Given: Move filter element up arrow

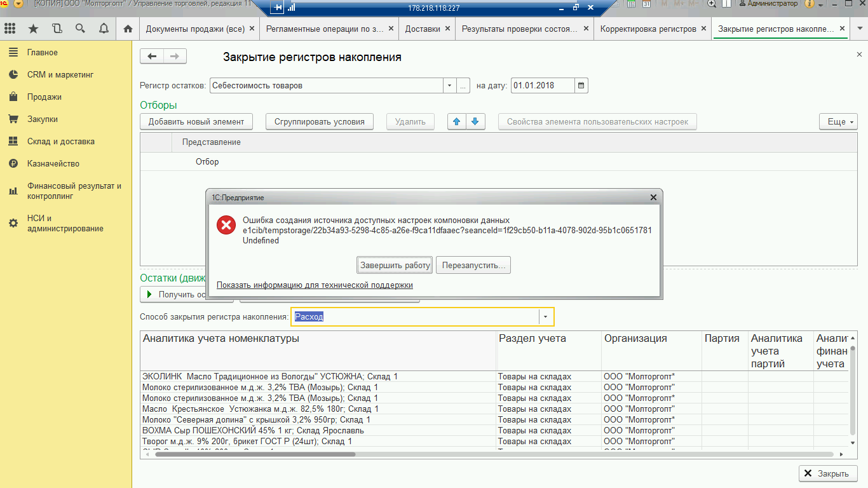Looking at the screenshot, I should 457,121.
